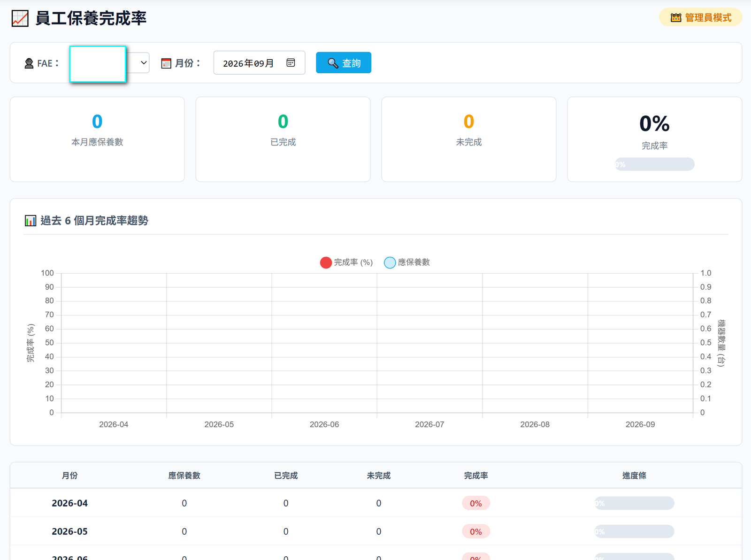Click the 完成率 table column header

pos(476,476)
